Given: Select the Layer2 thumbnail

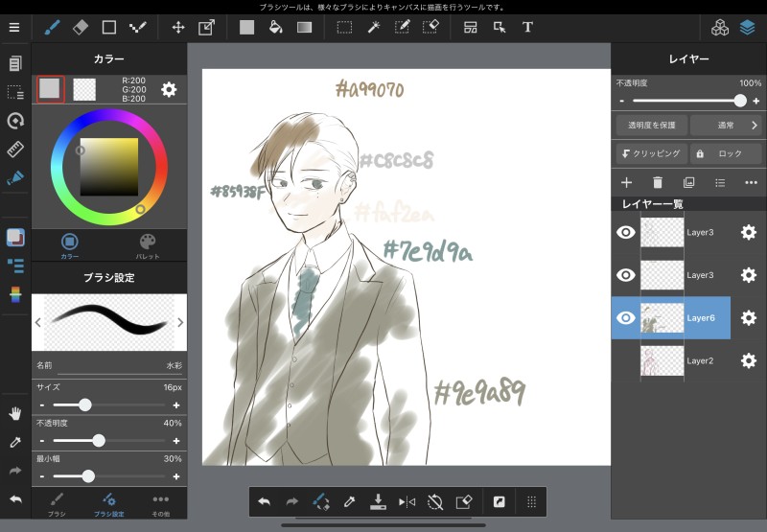Looking at the screenshot, I should click(662, 360).
